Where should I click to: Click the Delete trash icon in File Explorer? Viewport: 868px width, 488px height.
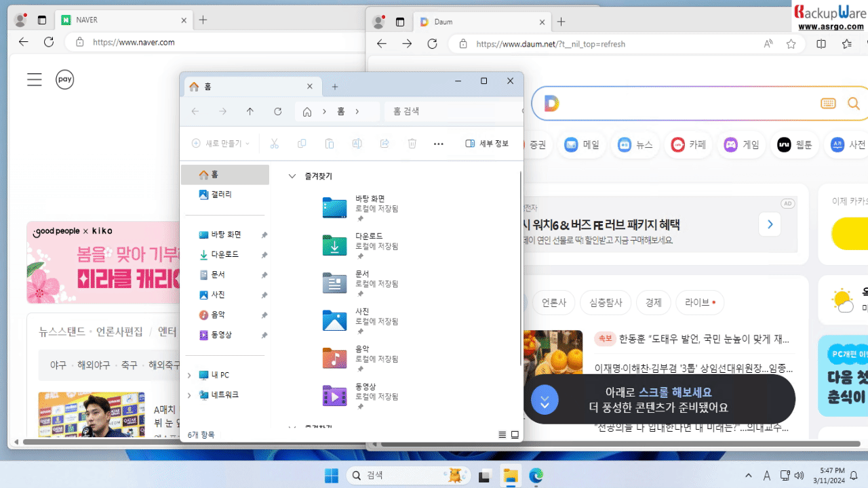(412, 144)
